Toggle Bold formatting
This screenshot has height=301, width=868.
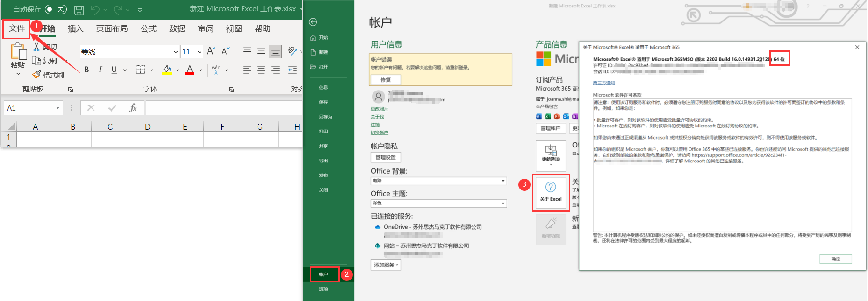click(86, 70)
